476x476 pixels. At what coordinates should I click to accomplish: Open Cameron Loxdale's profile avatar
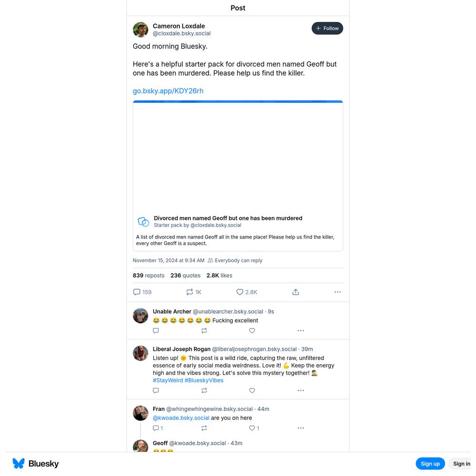140,30
